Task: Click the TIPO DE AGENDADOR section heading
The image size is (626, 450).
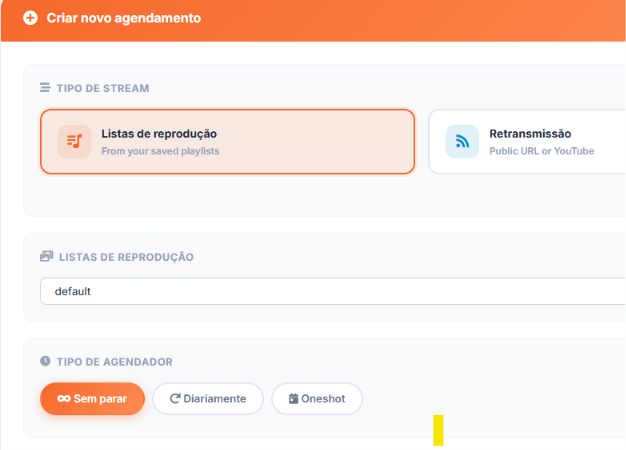Action: [x=115, y=362]
